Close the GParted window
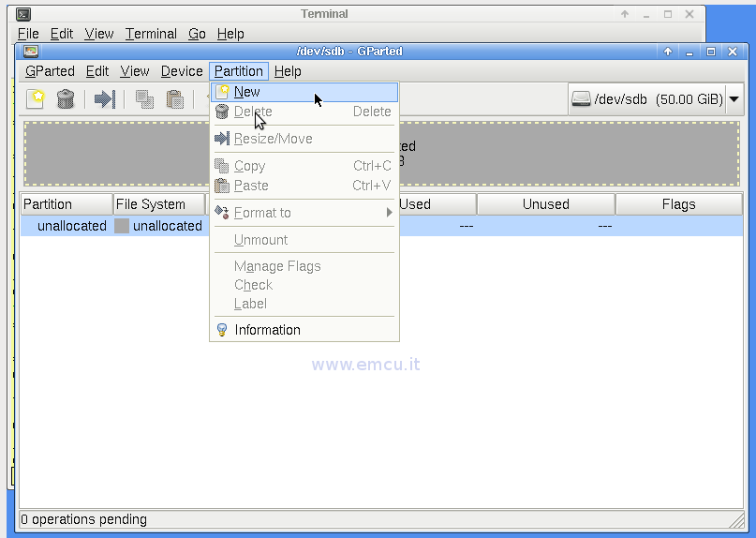 click(733, 52)
